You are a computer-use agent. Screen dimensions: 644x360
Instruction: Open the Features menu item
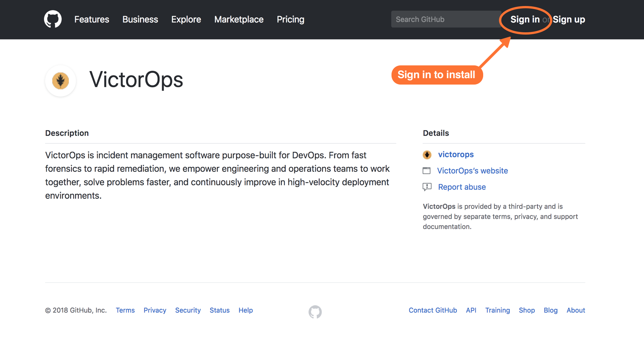(x=91, y=19)
